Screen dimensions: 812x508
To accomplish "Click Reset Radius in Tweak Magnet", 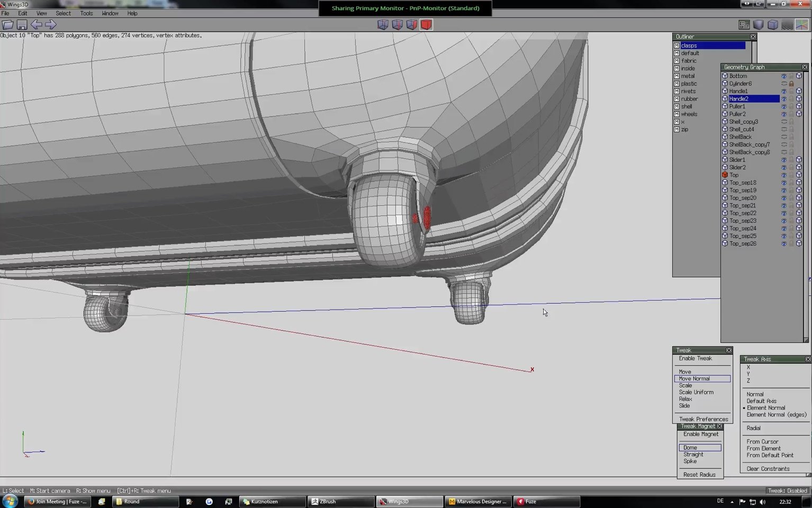I will pos(699,475).
